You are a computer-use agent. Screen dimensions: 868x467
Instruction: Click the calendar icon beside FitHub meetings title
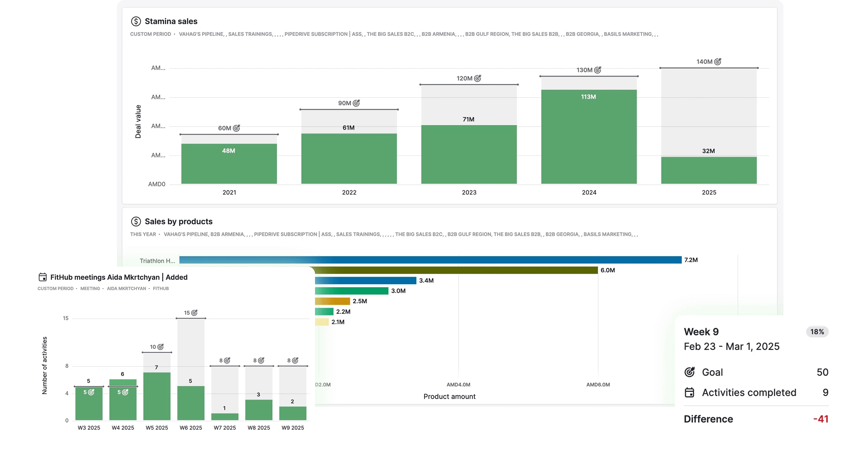[43, 277]
